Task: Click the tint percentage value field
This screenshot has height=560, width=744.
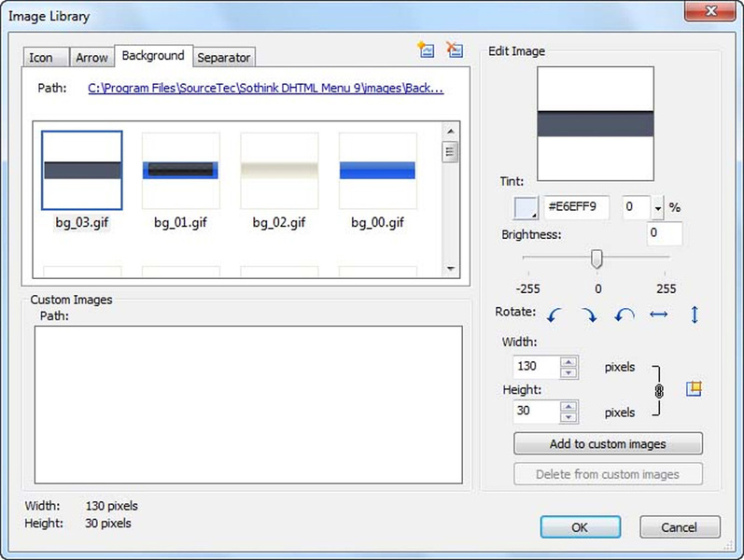Action: (637, 207)
